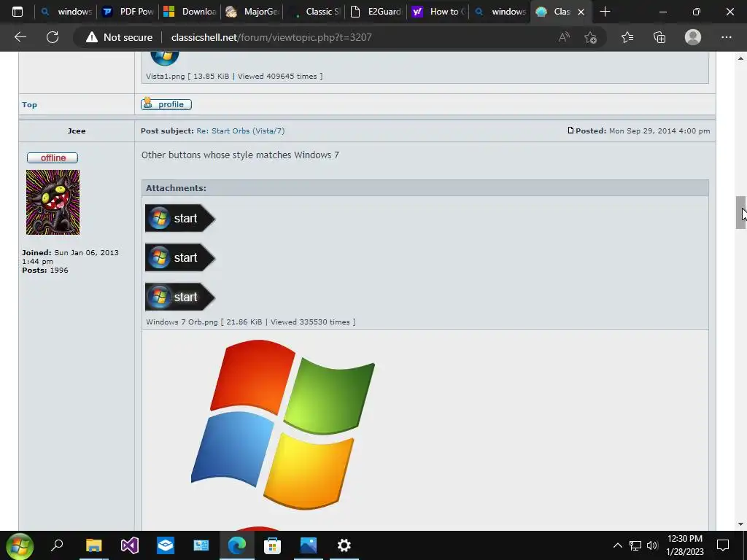Refresh the current page
This screenshot has height=560, width=747.
coord(53,37)
